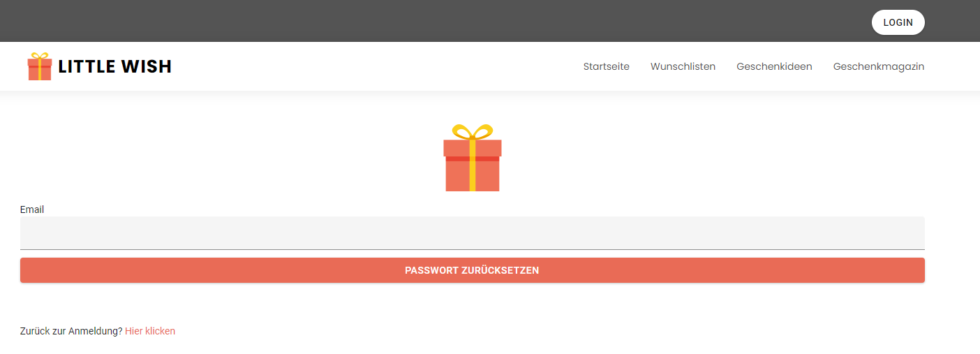Click empty navigation bar space beside logo
The width and height of the screenshot is (980, 354).
[377, 67]
